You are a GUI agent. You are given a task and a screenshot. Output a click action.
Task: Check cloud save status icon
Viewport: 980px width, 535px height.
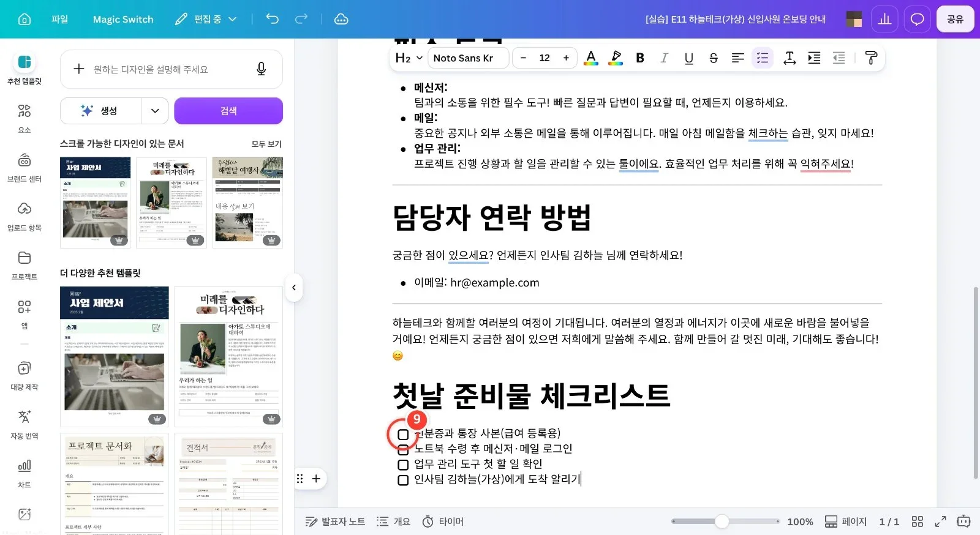341,19
